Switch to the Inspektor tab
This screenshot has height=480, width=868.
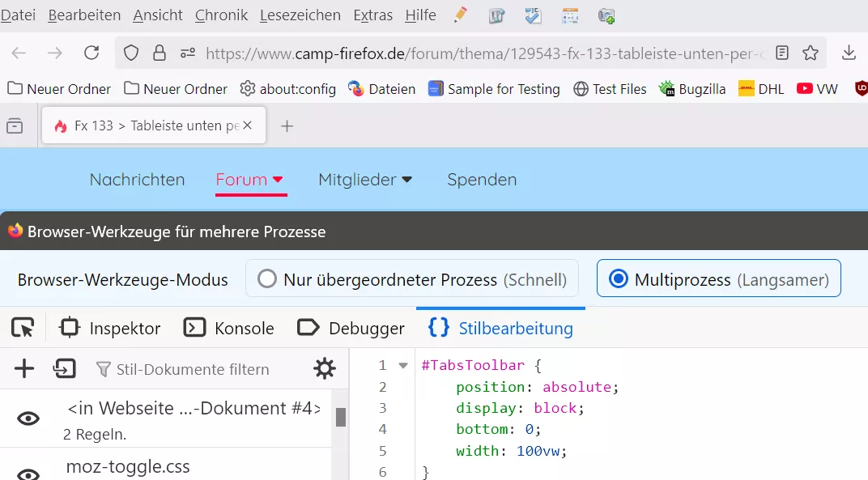109,328
